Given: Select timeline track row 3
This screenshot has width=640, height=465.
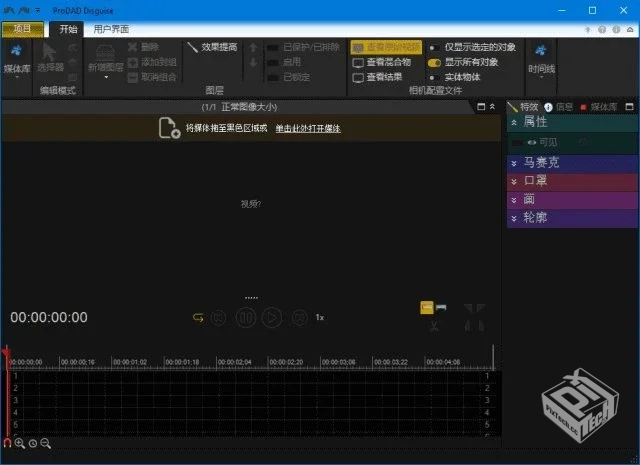Looking at the screenshot, I should (x=251, y=400).
